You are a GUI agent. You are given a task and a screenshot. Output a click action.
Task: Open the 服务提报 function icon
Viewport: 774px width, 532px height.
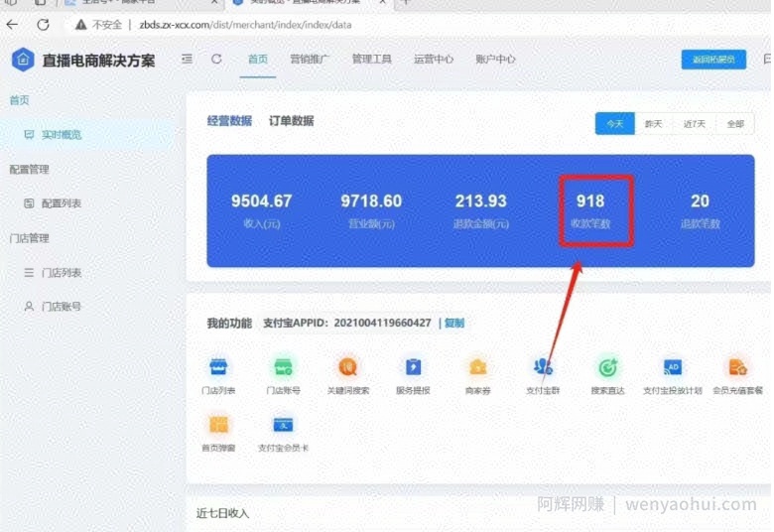413,367
